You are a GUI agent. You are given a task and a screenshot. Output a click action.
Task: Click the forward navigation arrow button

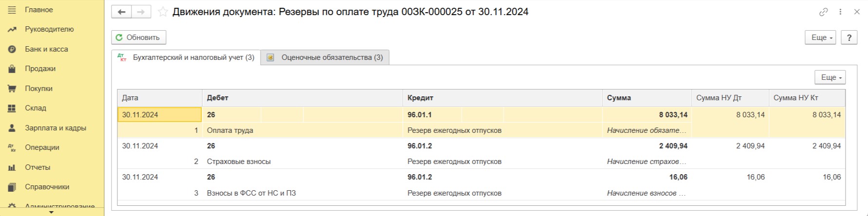click(141, 12)
